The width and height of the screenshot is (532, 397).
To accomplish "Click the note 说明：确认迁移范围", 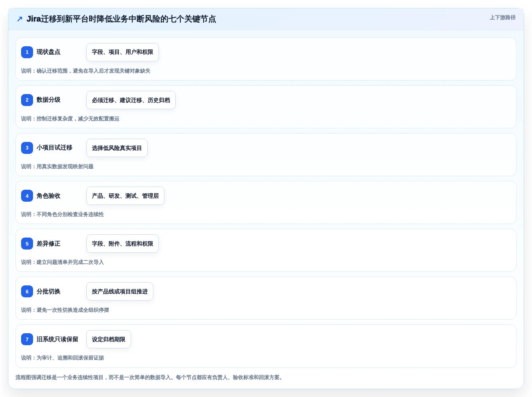I will pos(86,71).
